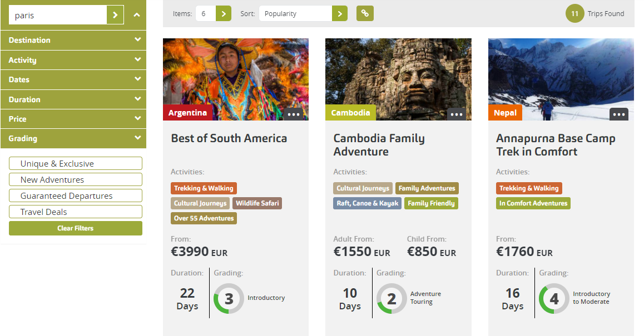Expand the Destination filter section
Image resolution: width=644 pixels, height=336 pixels.
tap(73, 40)
